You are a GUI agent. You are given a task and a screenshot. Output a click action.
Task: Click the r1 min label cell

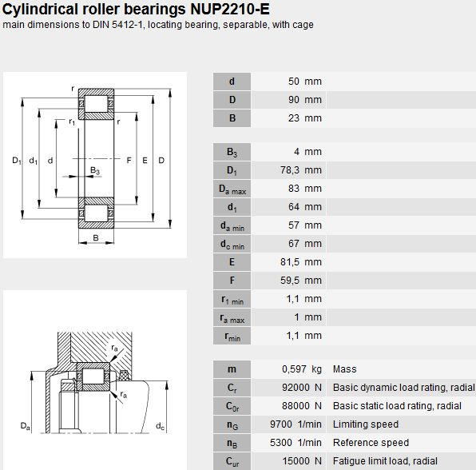click(x=232, y=299)
